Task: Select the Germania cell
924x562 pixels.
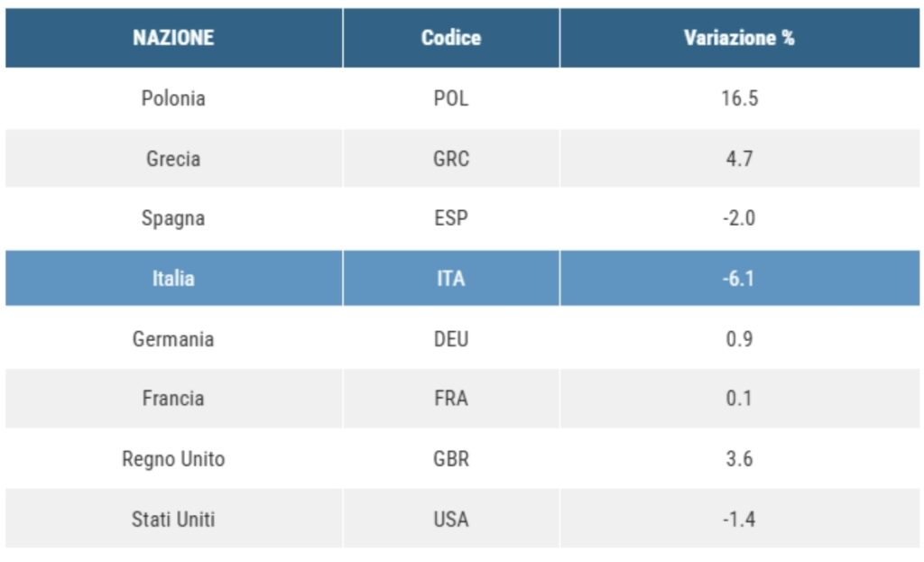Action: (x=174, y=338)
